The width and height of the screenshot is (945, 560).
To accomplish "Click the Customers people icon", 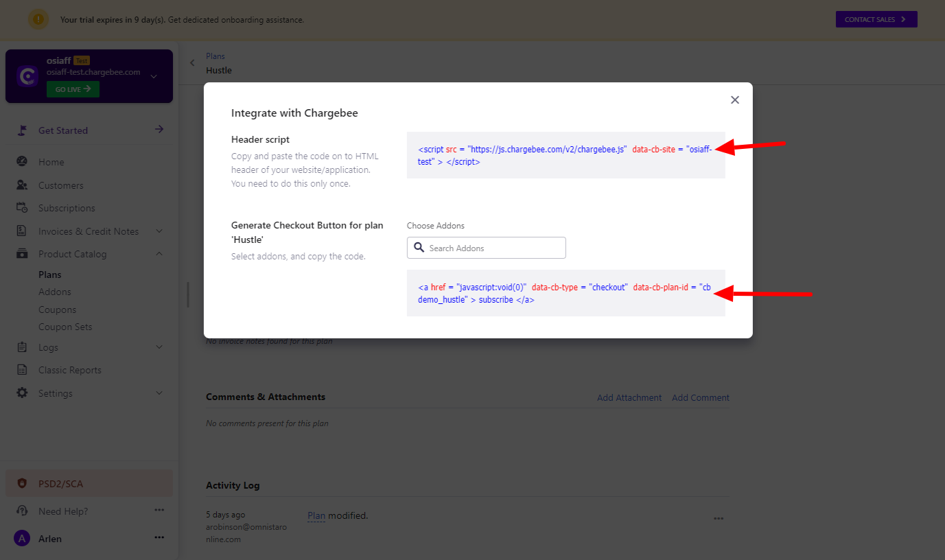I will [22, 185].
